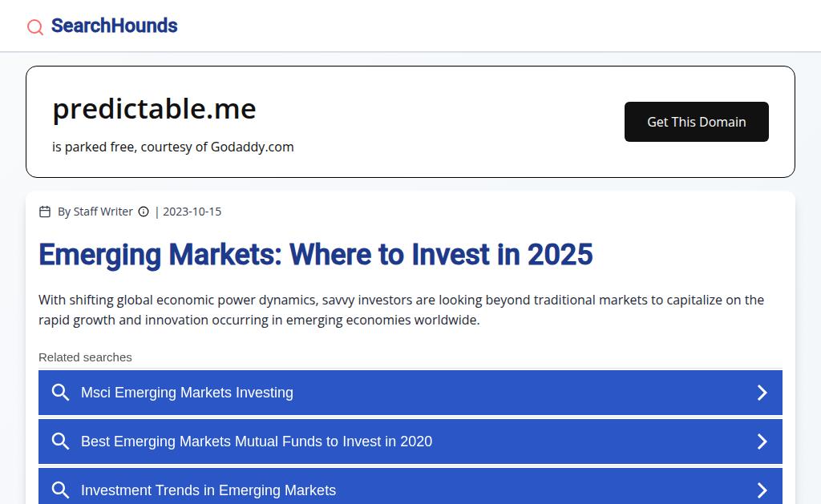
Task: Open Best Emerging Markets Mutual Funds 2020 link
Action: point(257,442)
